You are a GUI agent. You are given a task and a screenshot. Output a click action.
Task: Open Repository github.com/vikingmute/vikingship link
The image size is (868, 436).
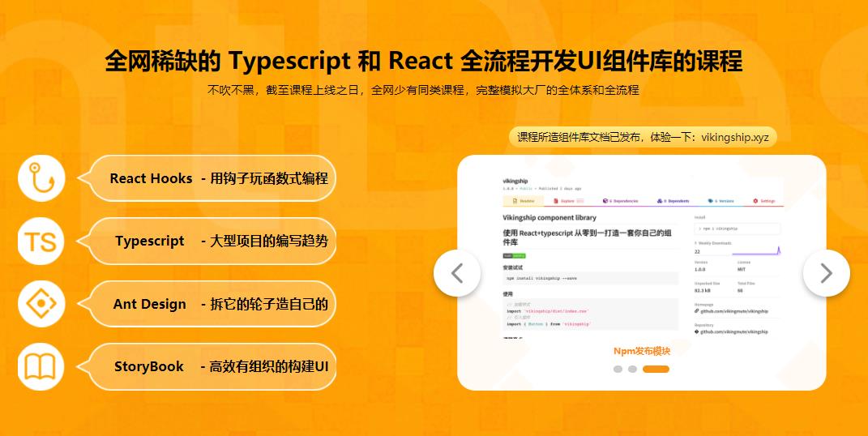click(734, 331)
